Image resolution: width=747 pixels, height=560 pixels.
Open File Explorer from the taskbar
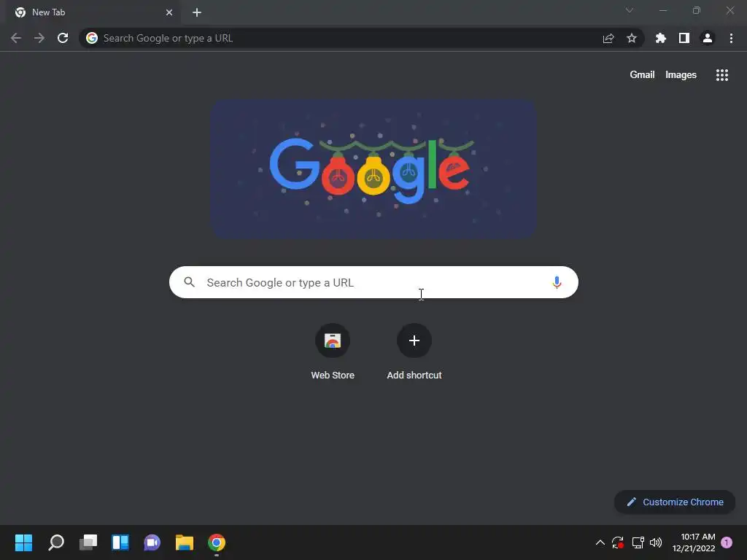coord(185,542)
